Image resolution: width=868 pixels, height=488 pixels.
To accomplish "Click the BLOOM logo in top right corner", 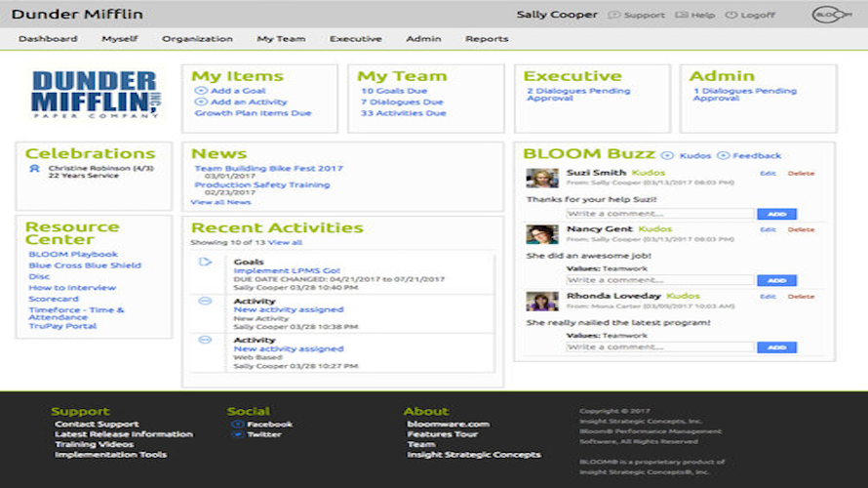I will pos(832,15).
